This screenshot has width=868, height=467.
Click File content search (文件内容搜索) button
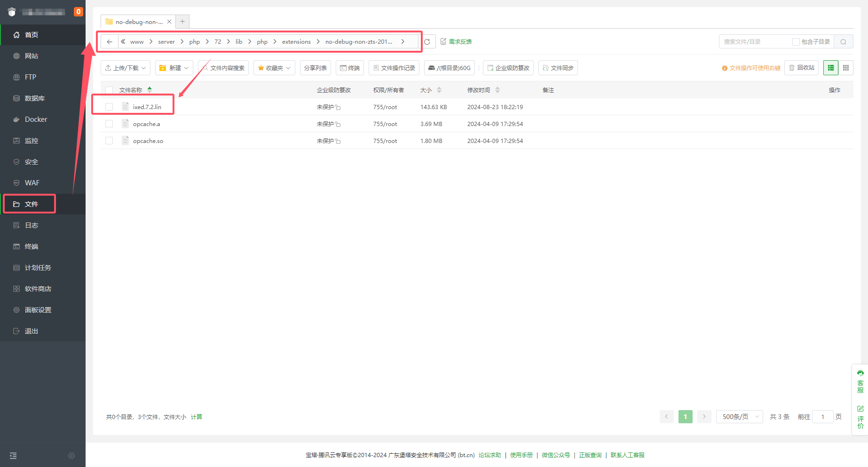[223, 68]
